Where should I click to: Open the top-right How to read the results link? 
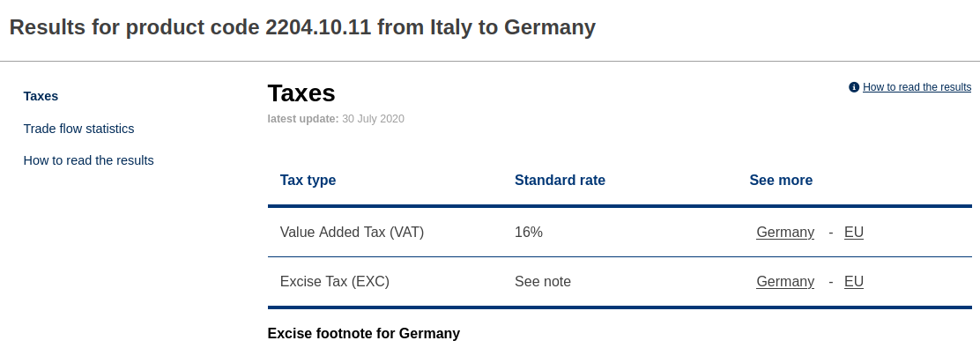(x=917, y=87)
